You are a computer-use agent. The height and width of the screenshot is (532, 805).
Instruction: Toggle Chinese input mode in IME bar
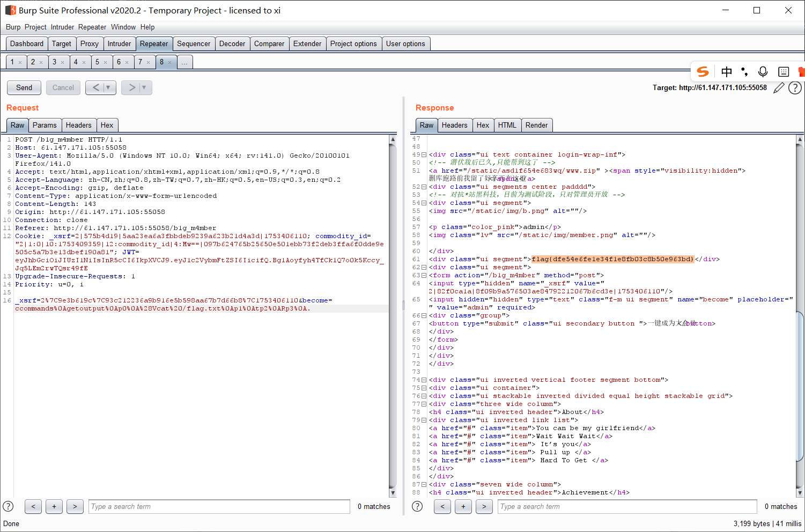727,71
